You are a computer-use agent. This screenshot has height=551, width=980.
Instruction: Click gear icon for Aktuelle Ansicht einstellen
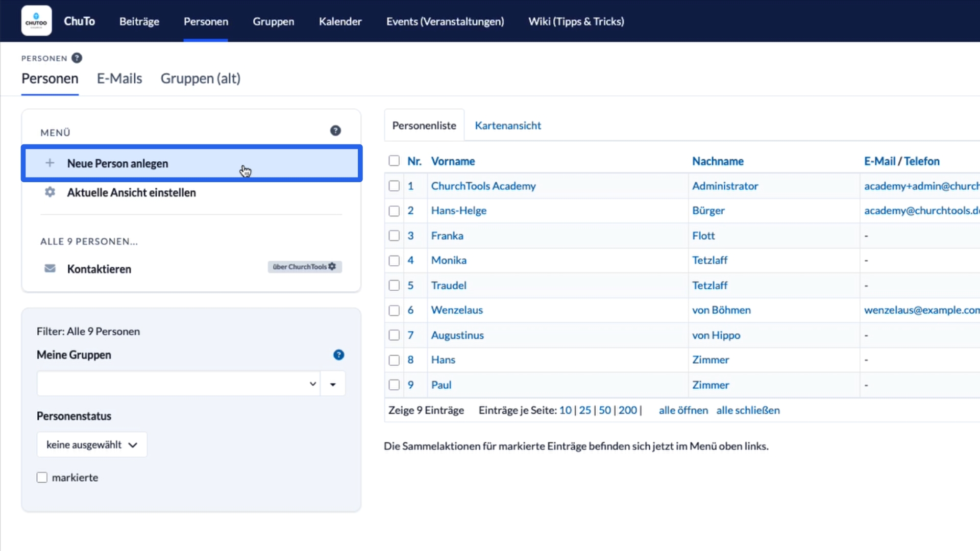(50, 192)
